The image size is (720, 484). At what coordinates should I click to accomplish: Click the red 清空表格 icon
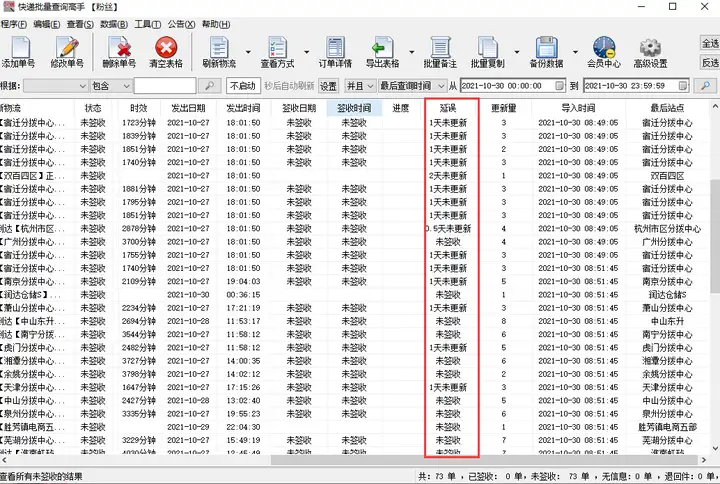coord(165,52)
